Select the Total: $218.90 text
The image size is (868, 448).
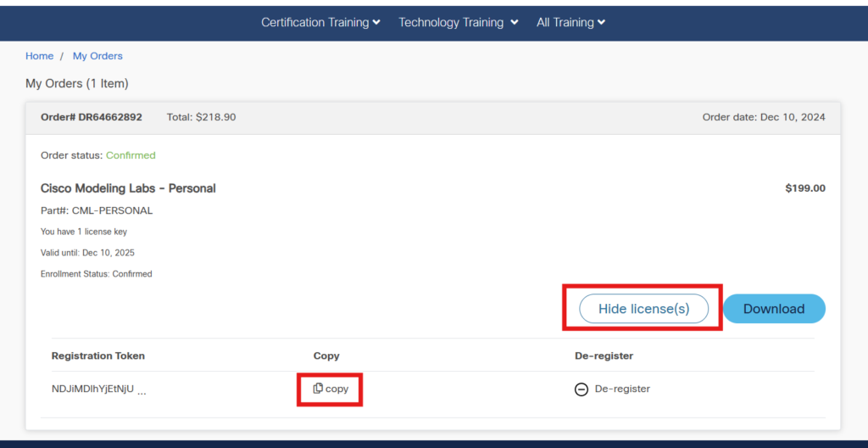tap(201, 118)
